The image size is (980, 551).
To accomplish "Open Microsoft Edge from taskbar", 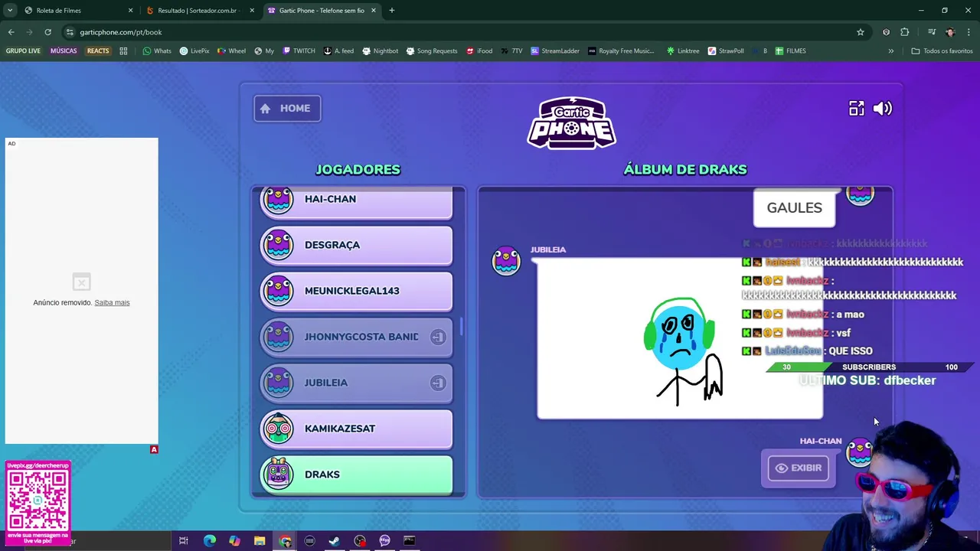I will [x=209, y=541].
